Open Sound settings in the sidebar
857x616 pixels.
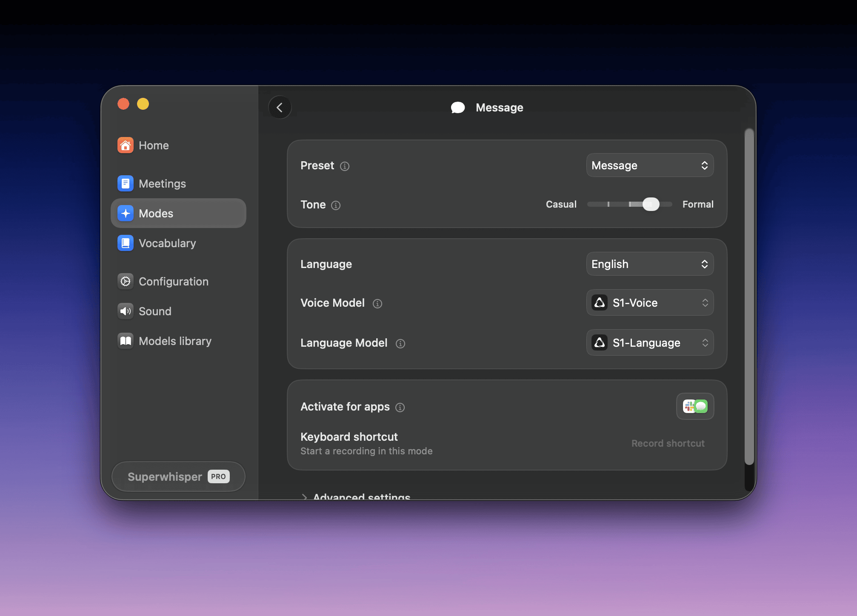[178, 311]
